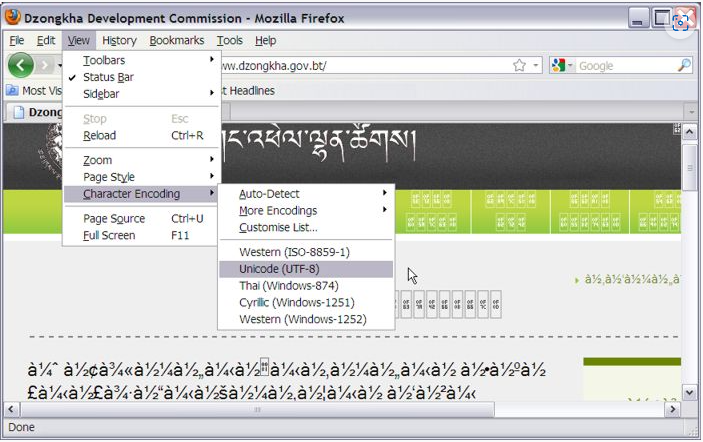Open the address bar history dropdown arrow

pyautogui.click(x=537, y=66)
